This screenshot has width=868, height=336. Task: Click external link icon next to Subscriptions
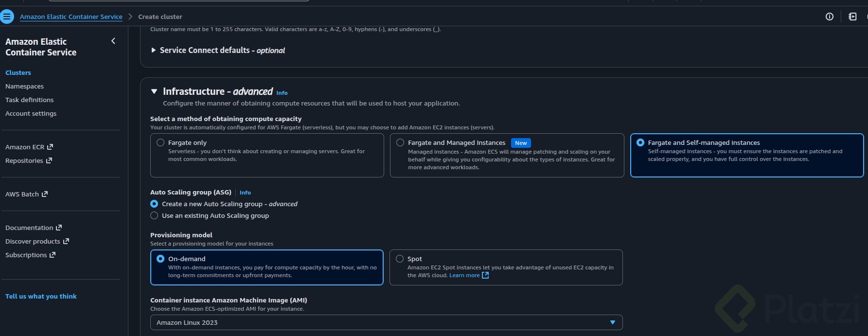tap(53, 255)
